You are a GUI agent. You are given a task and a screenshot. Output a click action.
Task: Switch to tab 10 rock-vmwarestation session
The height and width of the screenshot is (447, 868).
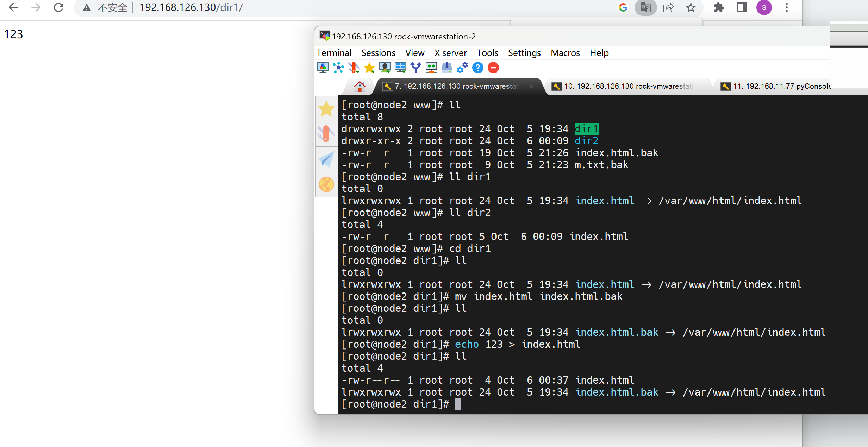tap(627, 86)
